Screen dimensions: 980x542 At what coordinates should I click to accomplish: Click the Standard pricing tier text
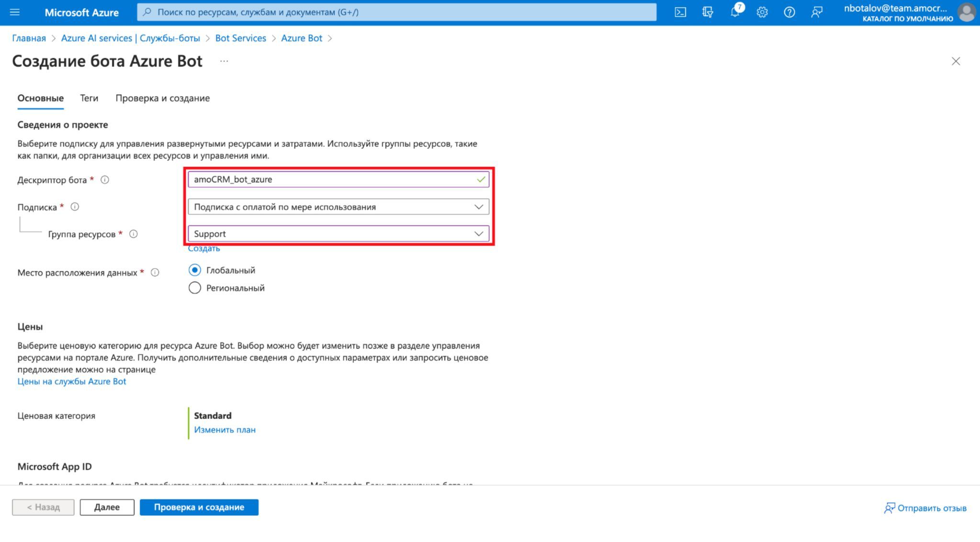pos(213,416)
